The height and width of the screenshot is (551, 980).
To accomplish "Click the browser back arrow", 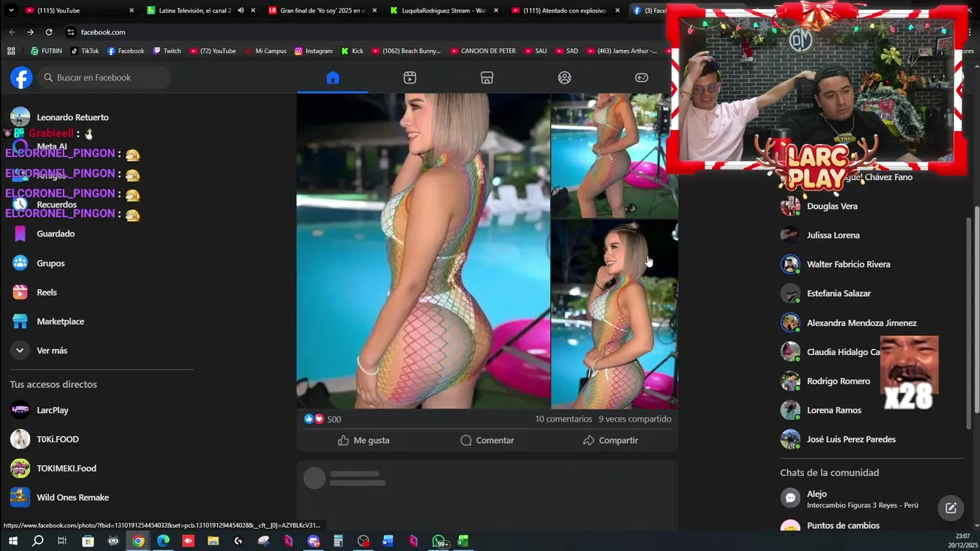I will tap(12, 31).
